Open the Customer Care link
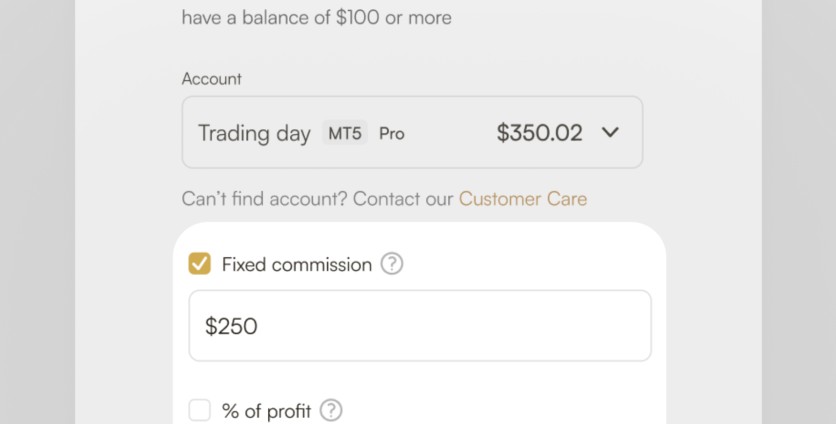This screenshot has width=836, height=424. click(x=523, y=199)
